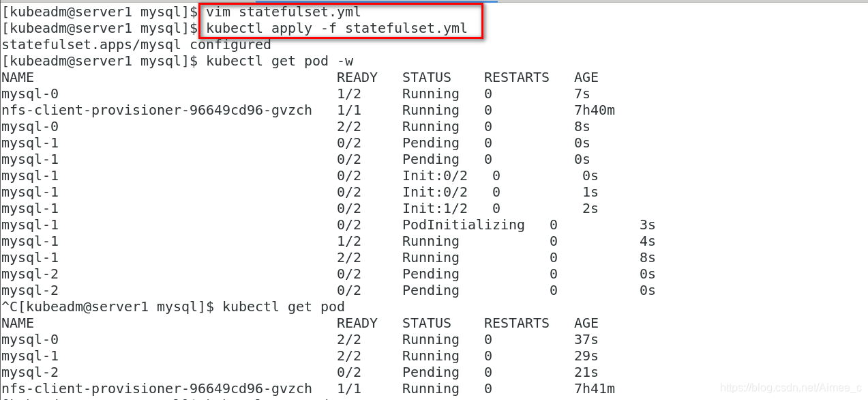Screen dimensions: 868x400
Task: Click the mysql-2 Pending row aged 21s
Action: coord(300,373)
